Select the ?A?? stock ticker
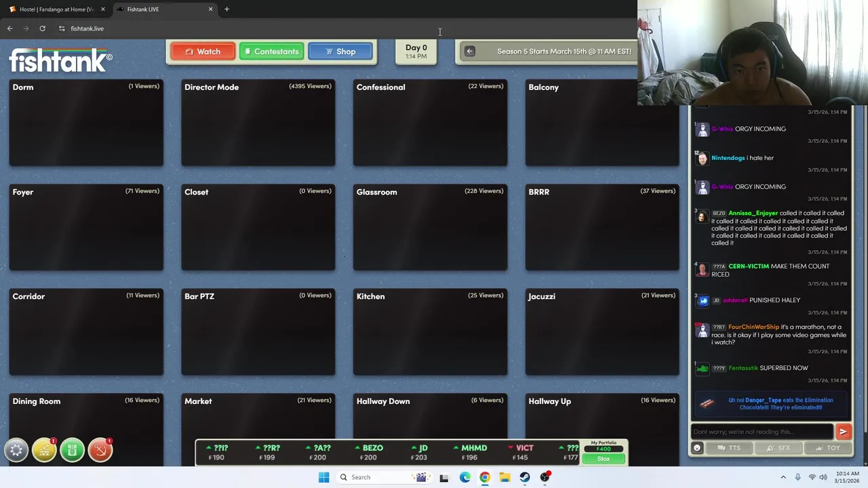The image size is (868, 488). point(319,452)
